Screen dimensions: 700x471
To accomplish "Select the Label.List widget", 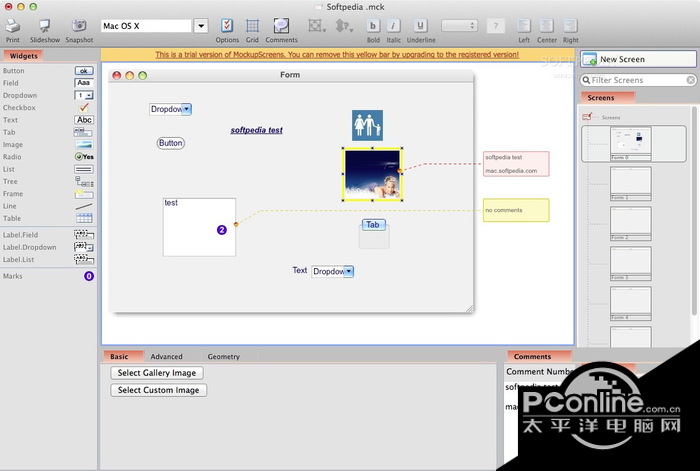I will point(48,259).
